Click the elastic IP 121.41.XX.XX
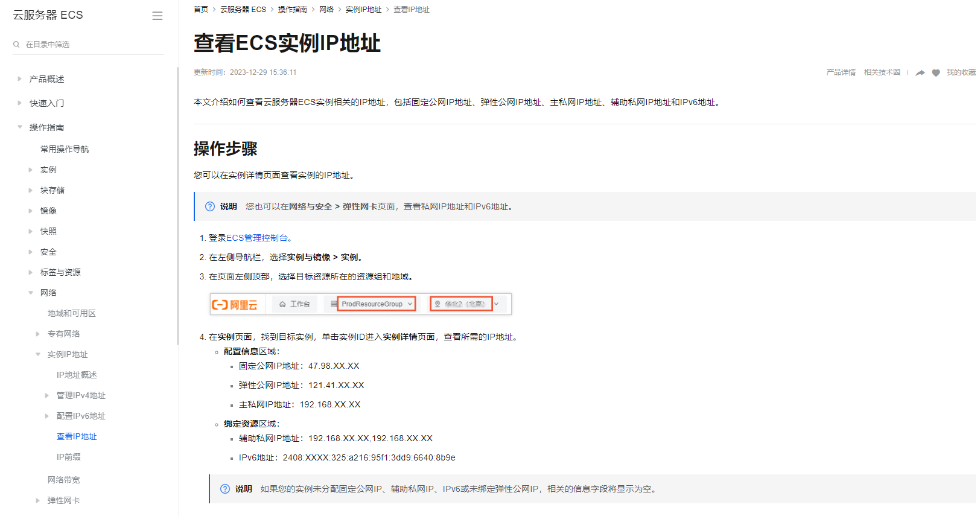Viewport: 980px width, 516px height. pyautogui.click(x=336, y=386)
